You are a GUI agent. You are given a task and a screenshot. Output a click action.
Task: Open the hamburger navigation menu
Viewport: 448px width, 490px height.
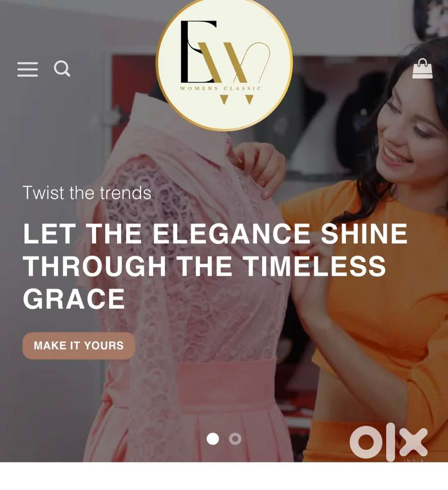coord(28,69)
